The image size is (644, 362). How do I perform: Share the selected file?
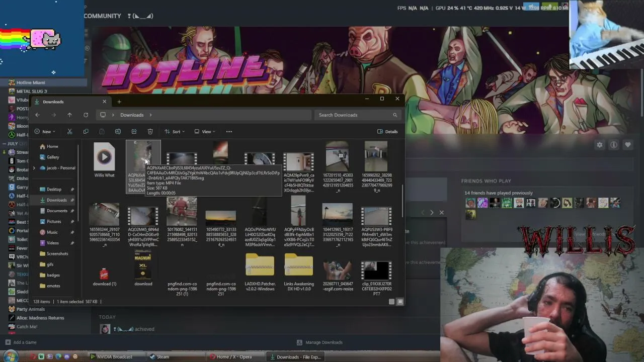point(134,132)
